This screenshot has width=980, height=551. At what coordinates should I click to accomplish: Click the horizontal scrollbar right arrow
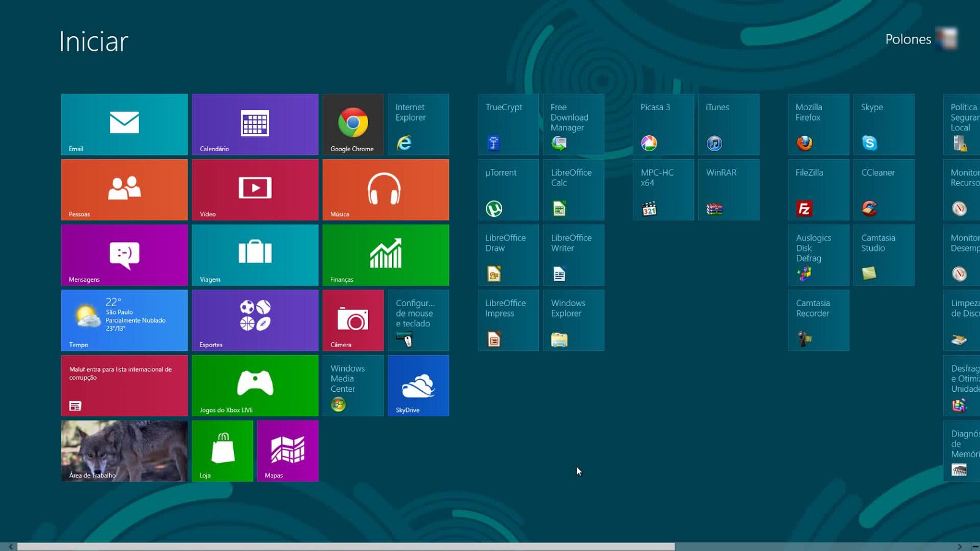click(x=960, y=547)
